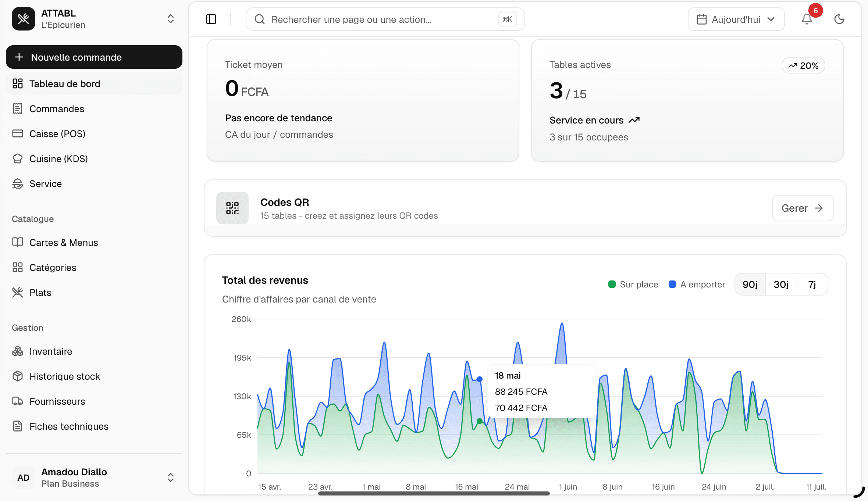Click the Tableau de bord grid icon
This screenshot has height=501, width=868.
click(x=18, y=83)
